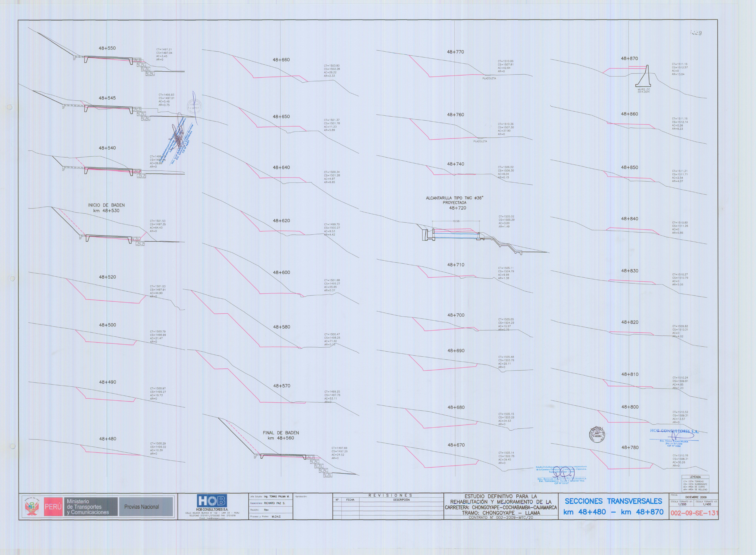The width and height of the screenshot is (756, 555).
Task: Select the section label 48+840
Action: pyautogui.click(x=629, y=219)
